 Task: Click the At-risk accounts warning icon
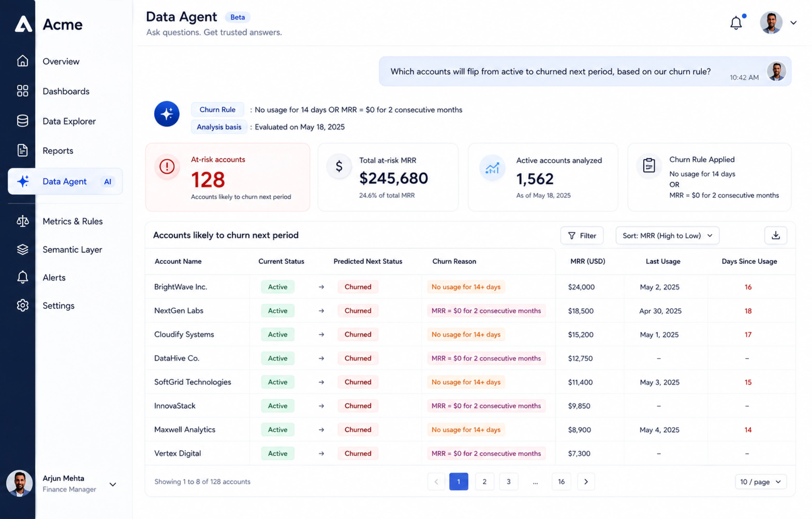(x=167, y=166)
